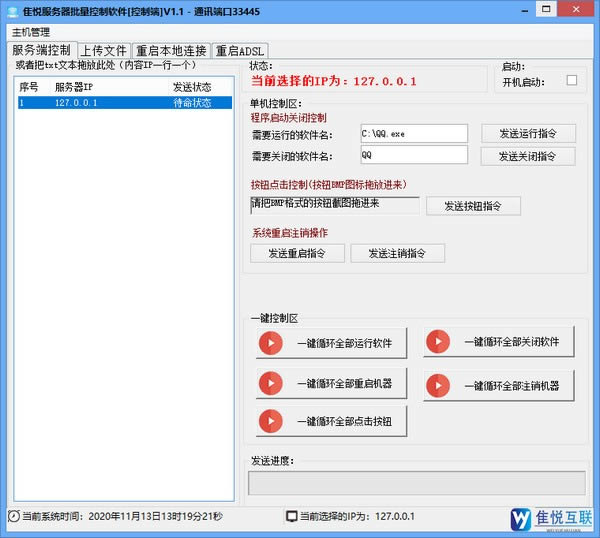Click the BMP button screenshot drop field
This screenshot has width=600, height=538.
point(335,205)
